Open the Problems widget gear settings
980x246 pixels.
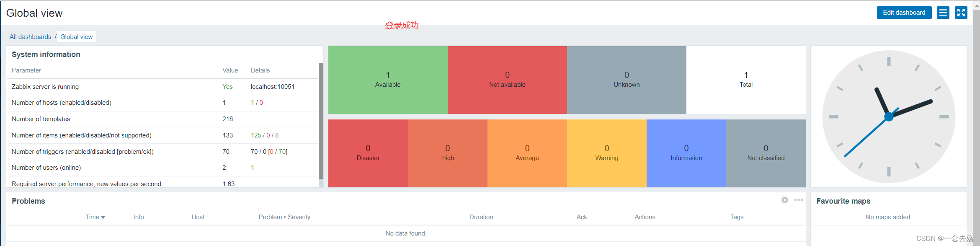[784, 200]
